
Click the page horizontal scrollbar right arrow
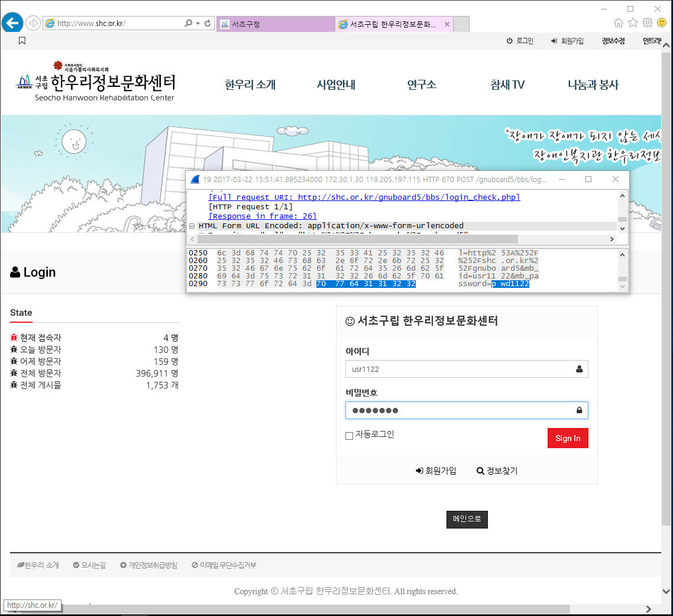[648, 609]
